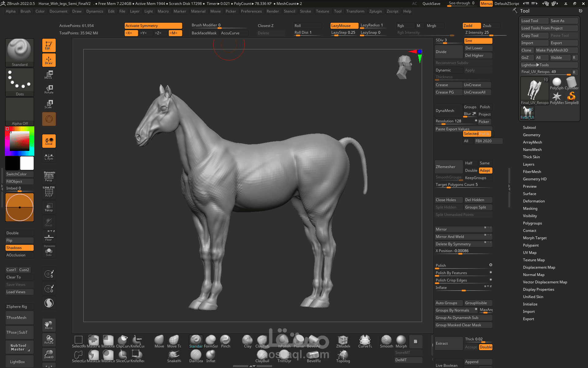Open the Zplugin menu
Image resolution: width=588 pixels, height=368 pixels.
[375, 11]
